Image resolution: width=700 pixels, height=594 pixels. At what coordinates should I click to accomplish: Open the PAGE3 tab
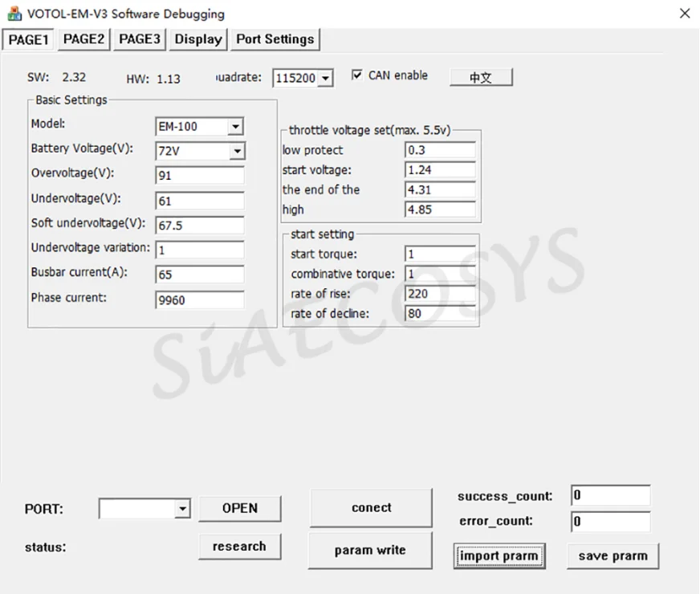coord(140,39)
